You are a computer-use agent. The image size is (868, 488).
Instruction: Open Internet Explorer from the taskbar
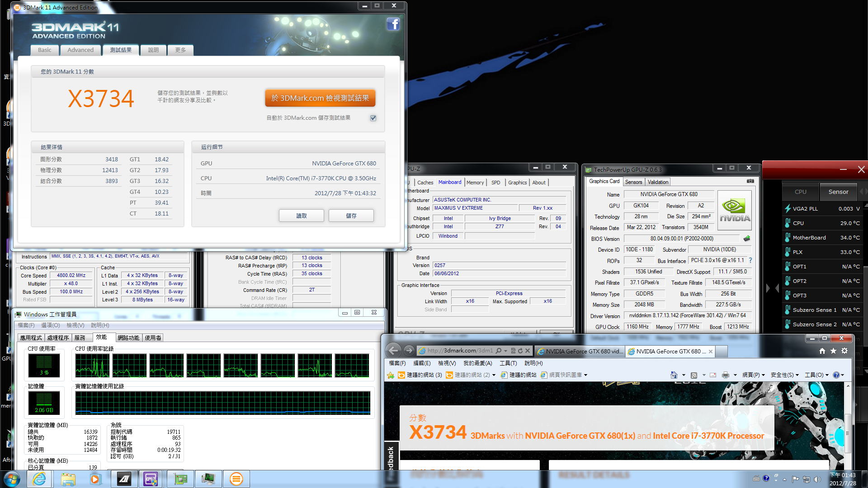(39, 479)
